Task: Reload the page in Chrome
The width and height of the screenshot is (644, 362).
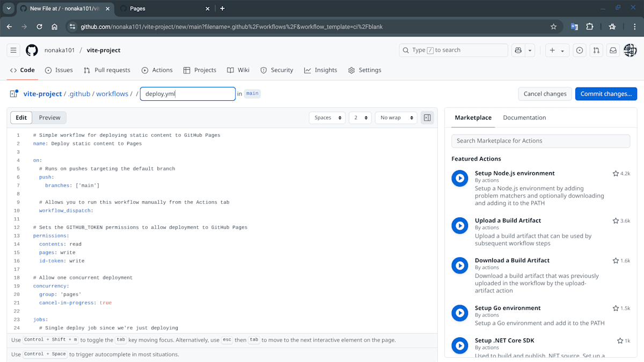Action: [39, 26]
